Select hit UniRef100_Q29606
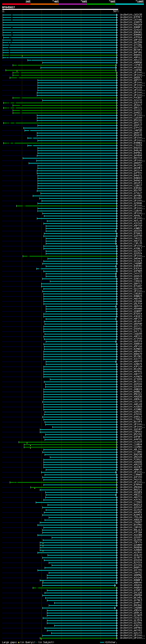This screenshot has height=644, width=146. [x=131, y=203]
